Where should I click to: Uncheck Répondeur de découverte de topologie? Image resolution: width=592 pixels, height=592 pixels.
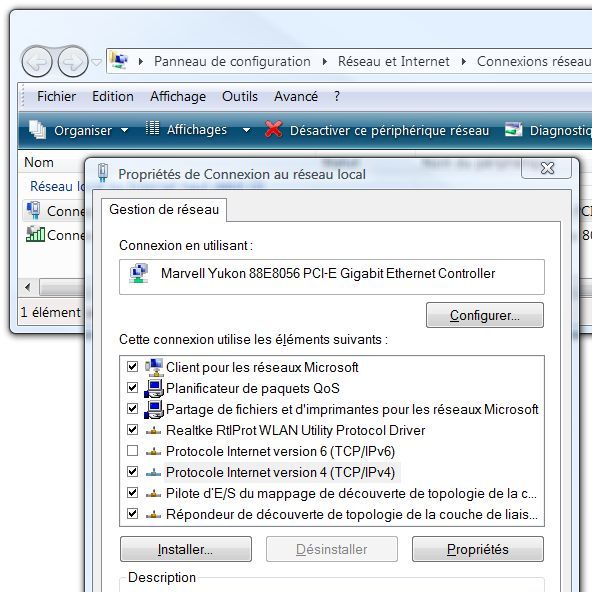tap(133, 514)
